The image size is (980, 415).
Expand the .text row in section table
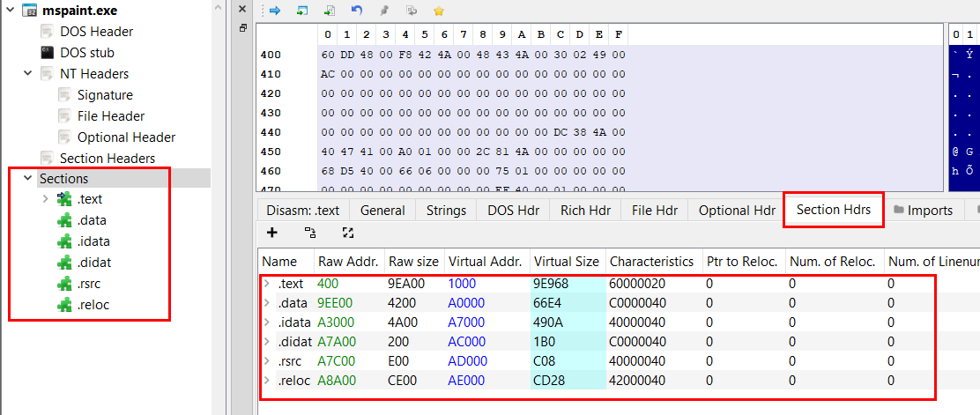click(267, 284)
